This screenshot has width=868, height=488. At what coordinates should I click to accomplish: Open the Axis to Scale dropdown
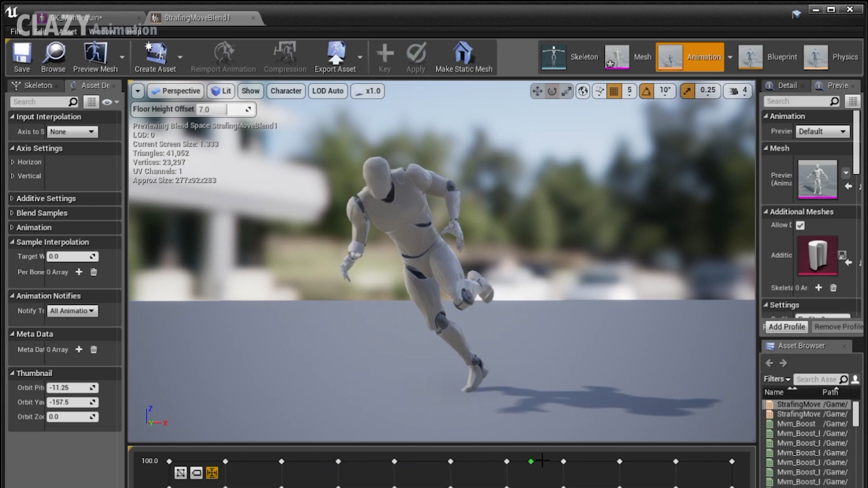tap(72, 132)
